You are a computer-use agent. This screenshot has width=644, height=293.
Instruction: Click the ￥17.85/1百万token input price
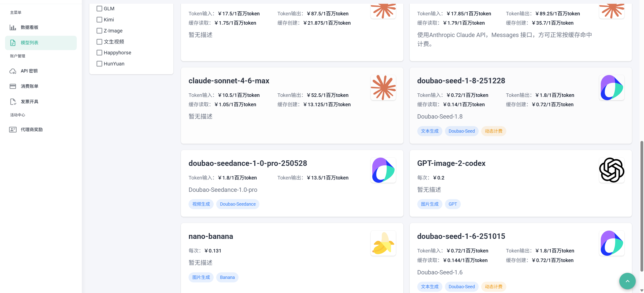point(469,14)
